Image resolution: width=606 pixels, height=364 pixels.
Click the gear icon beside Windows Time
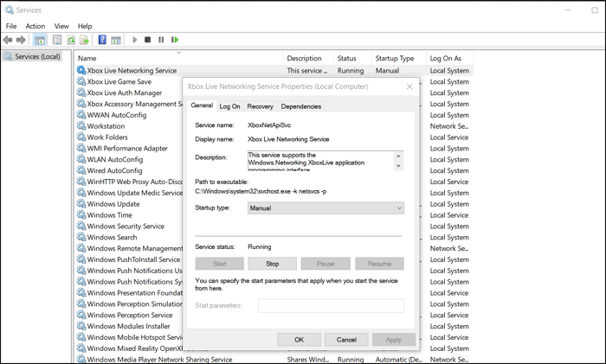[81, 215]
